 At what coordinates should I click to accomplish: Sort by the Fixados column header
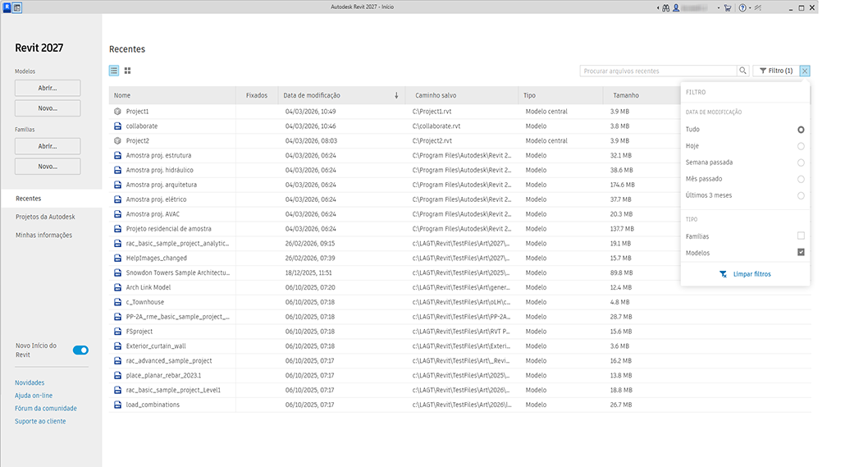pos(257,95)
